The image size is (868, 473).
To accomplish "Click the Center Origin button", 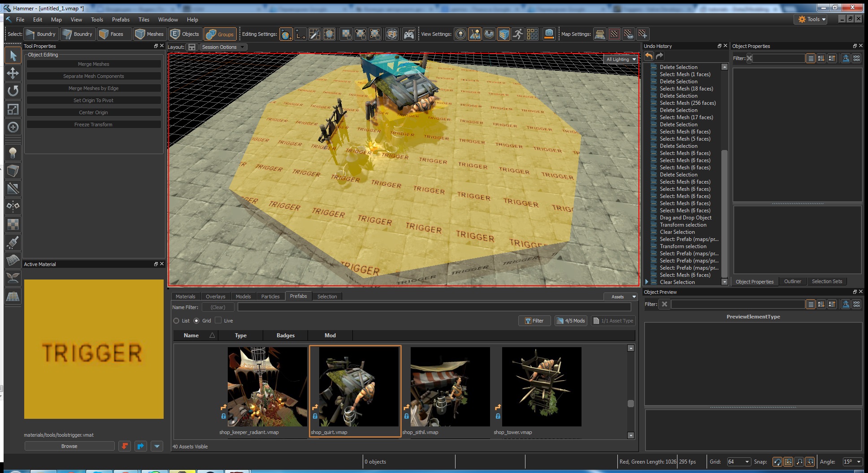I will click(x=93, y=112).
